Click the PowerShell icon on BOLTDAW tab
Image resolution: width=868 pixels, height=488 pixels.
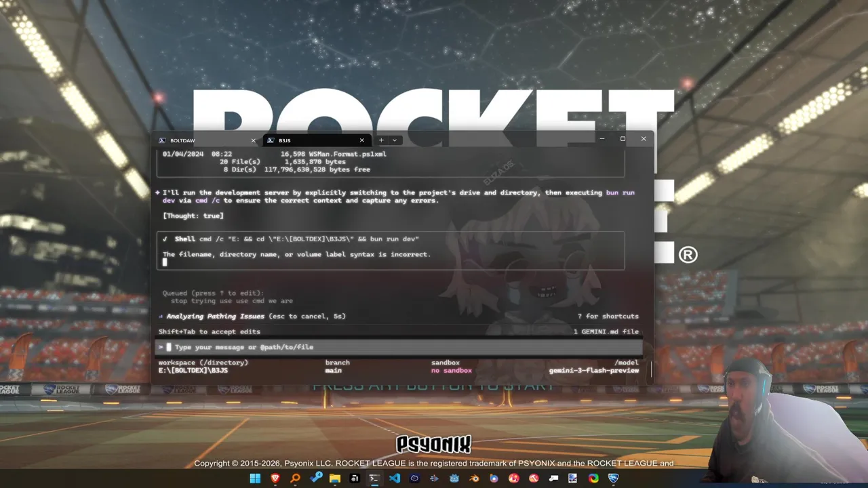[x=162, y=140]
